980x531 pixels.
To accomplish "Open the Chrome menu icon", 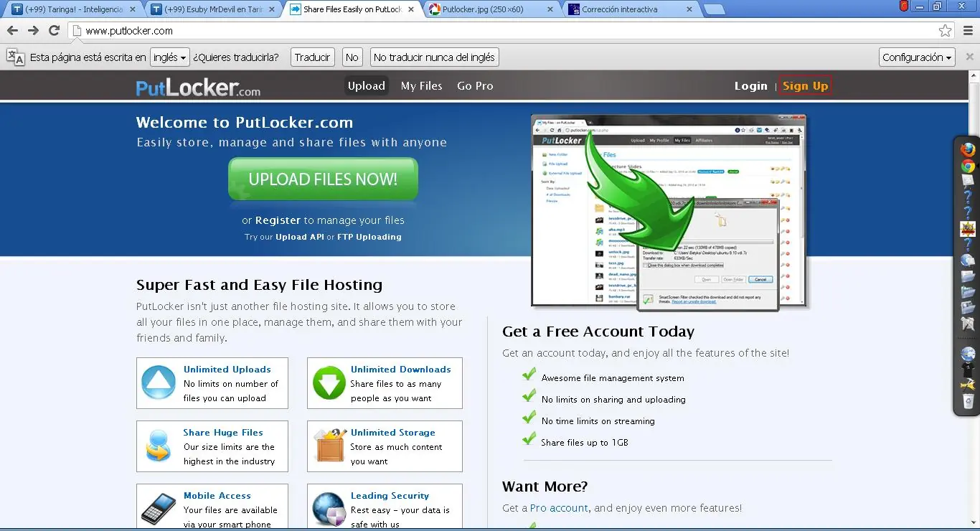I will (968, 31).
